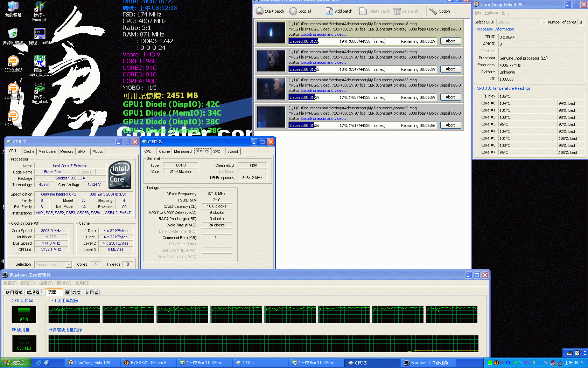
Task: Switch to Cache tab in left CPU-Z window
Action: click(x=29, y=151)
